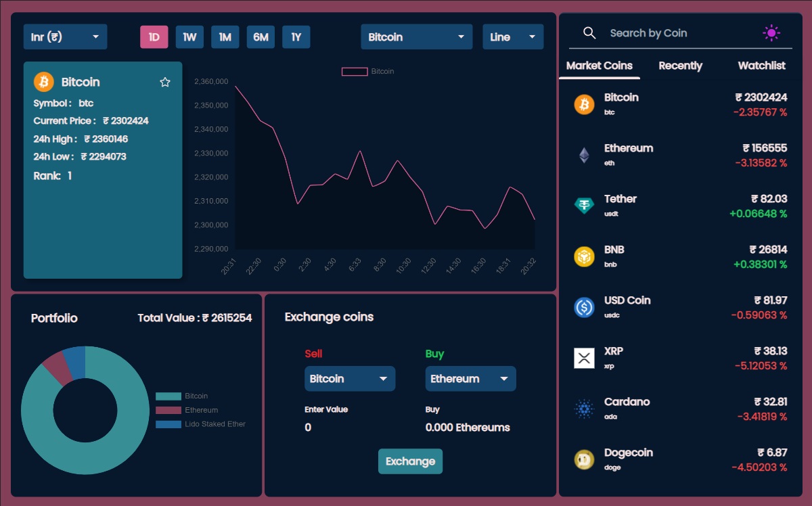Toggle Bitcoin legend swatch in Portfolio
Image resolution: width=812 pixels, height=506 pixels.
[168, 396]
